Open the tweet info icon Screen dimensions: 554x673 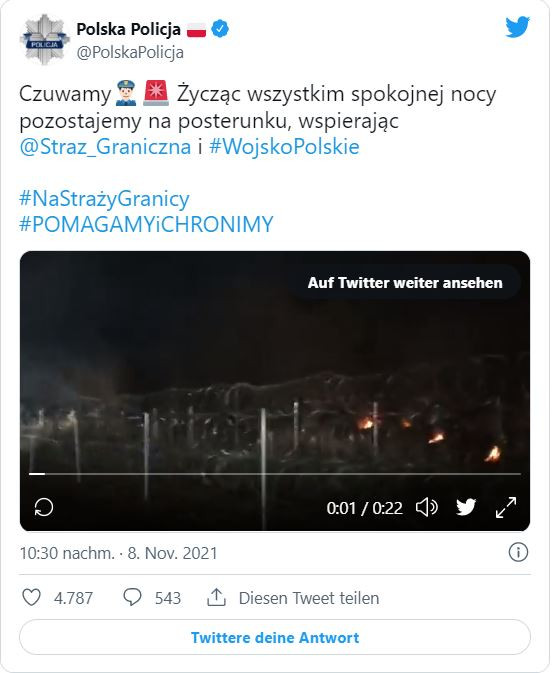point(518,552)
